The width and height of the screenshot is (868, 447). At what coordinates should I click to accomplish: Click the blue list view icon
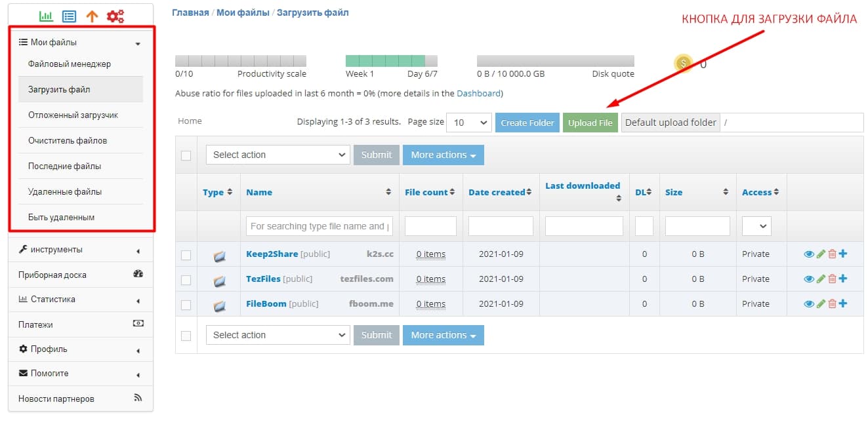tap(69, 16)
